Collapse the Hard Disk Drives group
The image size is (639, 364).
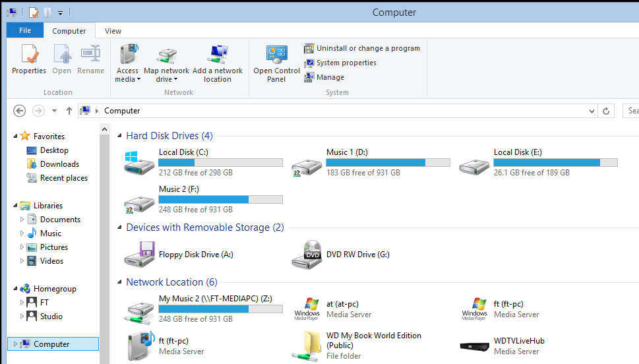pos(119,136)
